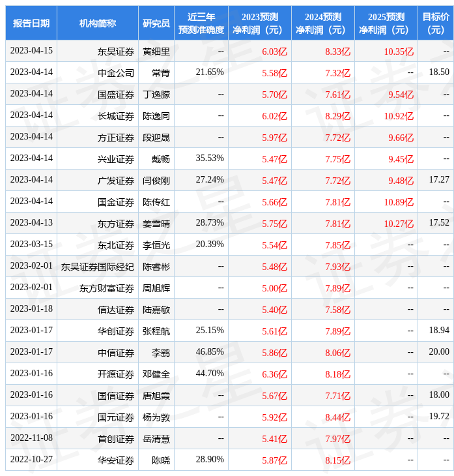Click accuracy value 46.85%
This screenshot has height=476, width=454.
[x=210, y=352]
